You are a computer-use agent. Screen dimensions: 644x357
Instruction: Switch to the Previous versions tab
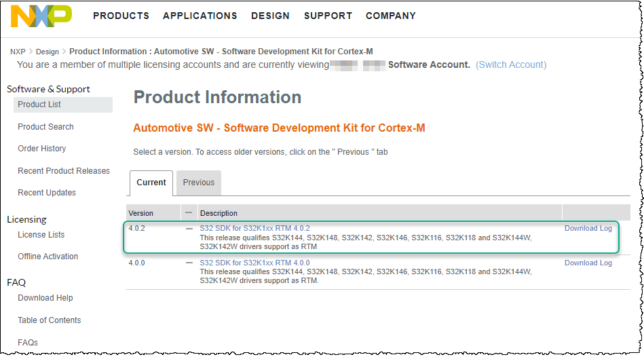199,183
